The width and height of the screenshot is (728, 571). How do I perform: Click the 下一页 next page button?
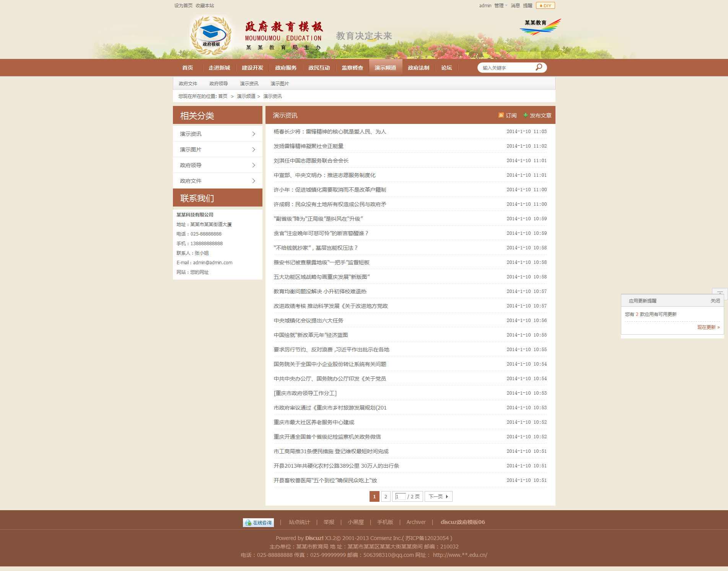click(x=438, y=496)
